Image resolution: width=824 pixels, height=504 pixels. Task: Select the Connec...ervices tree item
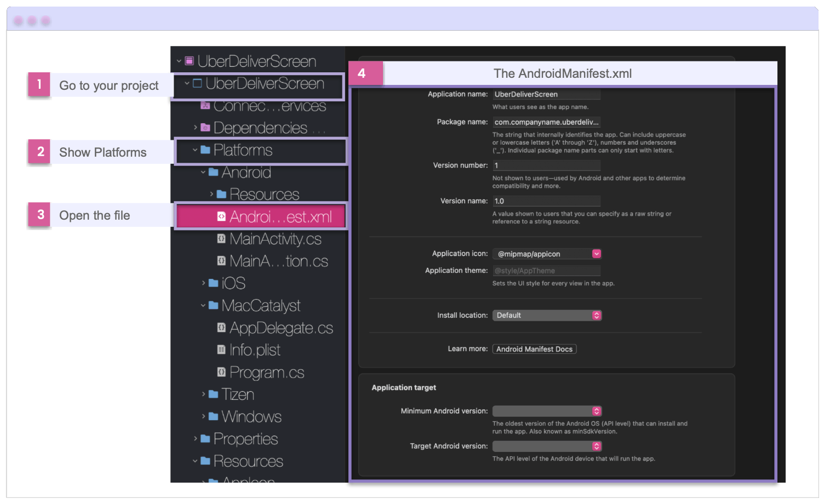pos(270,106)
